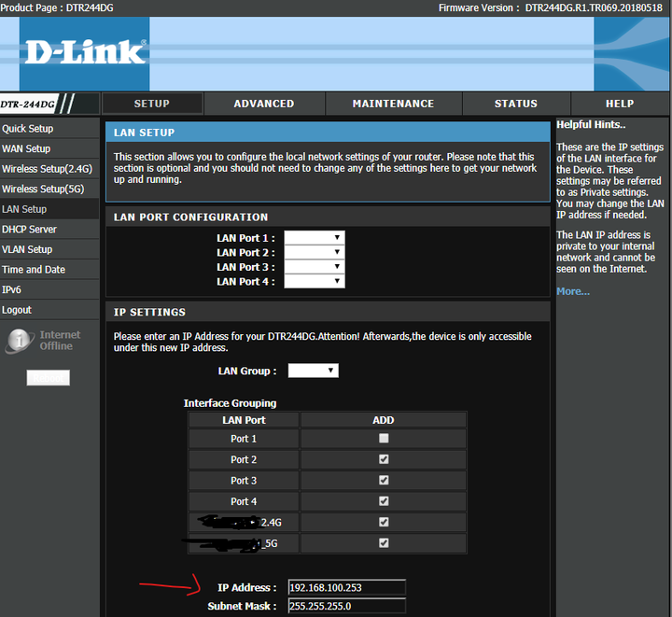Image resolution: width=672 pixels, height=617 pixels.
Task: Click the Interface Grouping label
Action: click(231, 403)
